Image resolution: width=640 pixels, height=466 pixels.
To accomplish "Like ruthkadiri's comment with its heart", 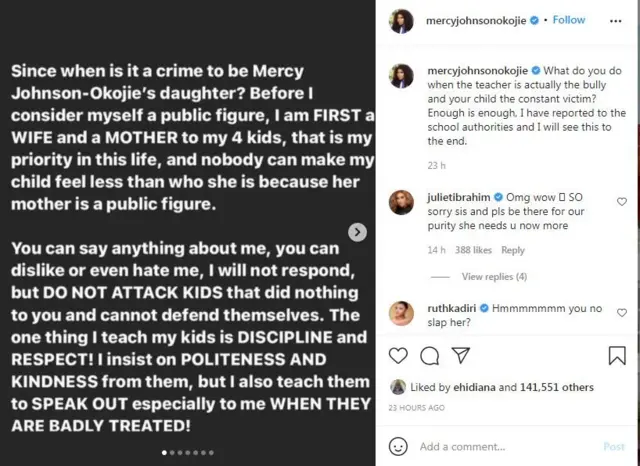I will (622, 311).
